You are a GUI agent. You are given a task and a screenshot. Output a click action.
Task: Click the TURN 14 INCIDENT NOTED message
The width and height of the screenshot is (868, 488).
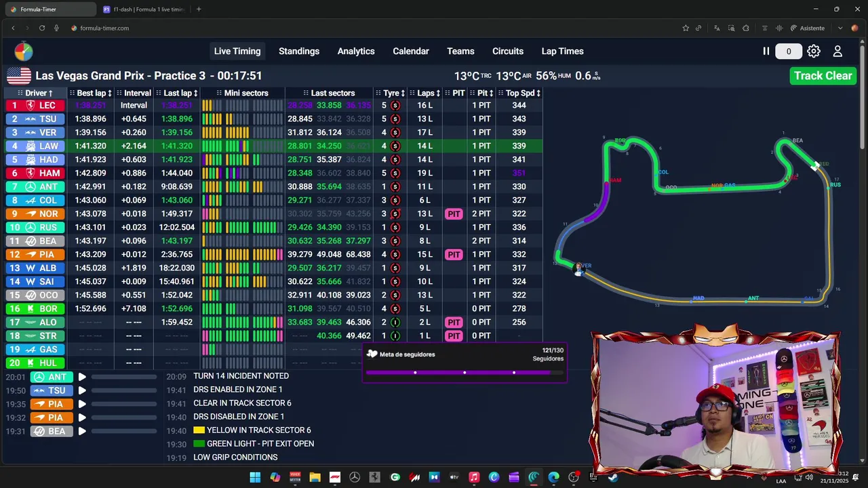(241, 376)
